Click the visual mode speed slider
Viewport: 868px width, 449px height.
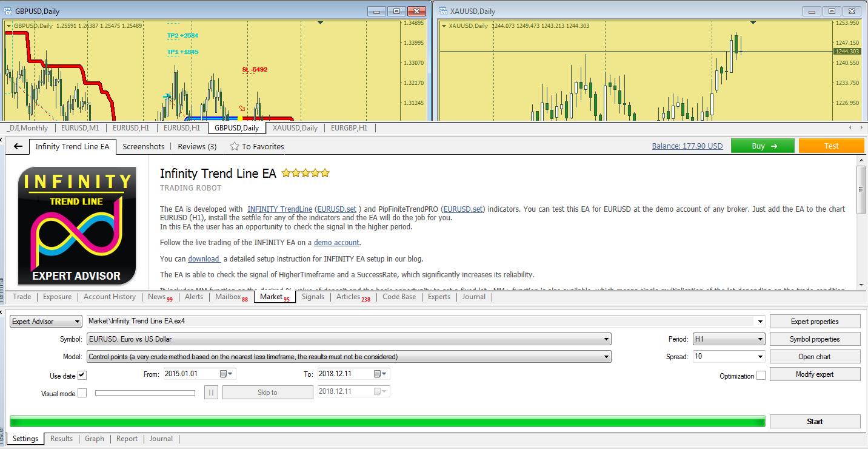coord(145,393)
